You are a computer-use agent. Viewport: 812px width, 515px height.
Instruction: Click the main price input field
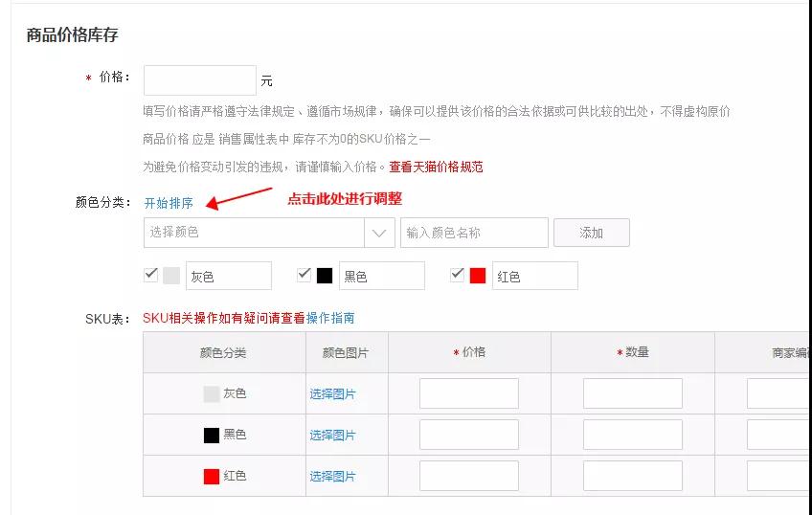pos(199,80)
